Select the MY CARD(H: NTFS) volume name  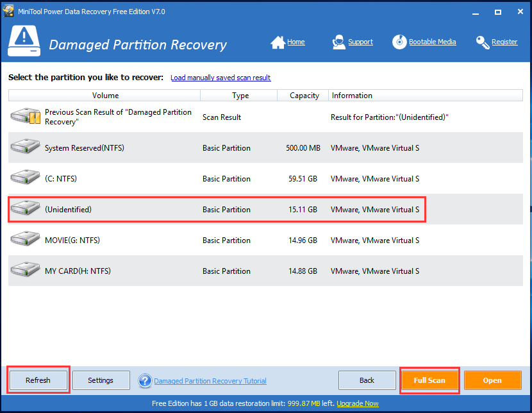tap(78, 271)
